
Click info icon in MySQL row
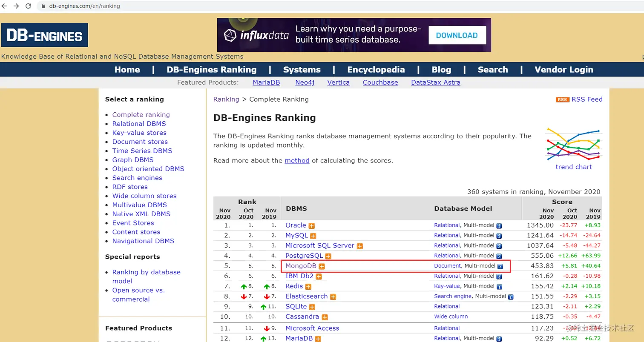(x=499, y=236)
